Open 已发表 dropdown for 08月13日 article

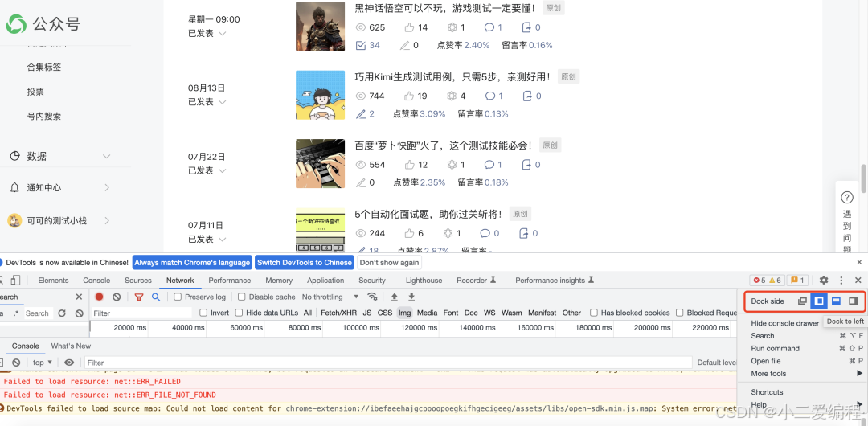click(207, 102)
